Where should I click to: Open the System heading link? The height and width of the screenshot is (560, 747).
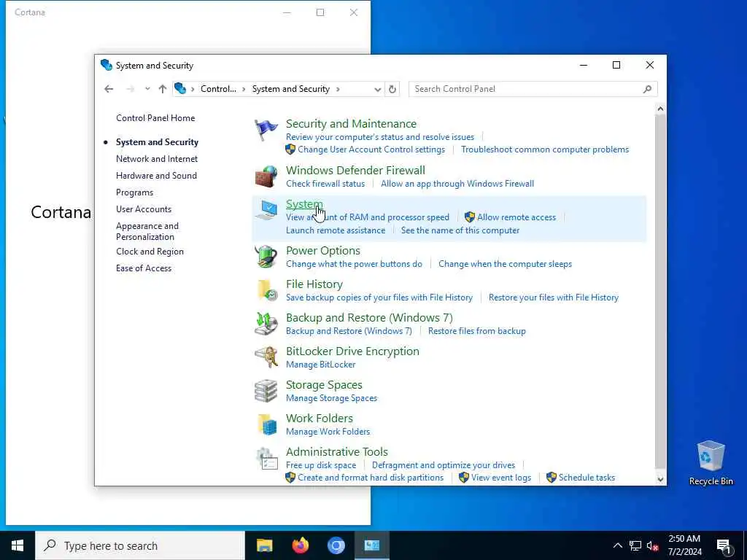click(304, 204)
